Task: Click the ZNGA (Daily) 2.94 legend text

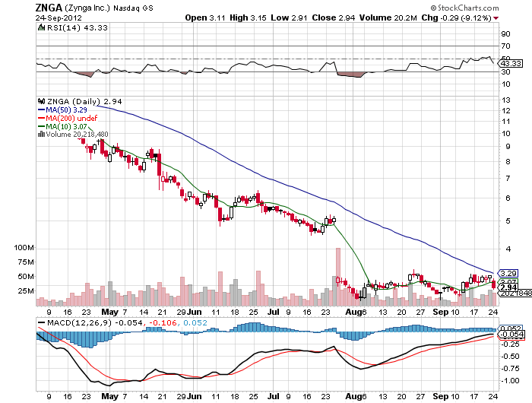Action: coord(84,101)
